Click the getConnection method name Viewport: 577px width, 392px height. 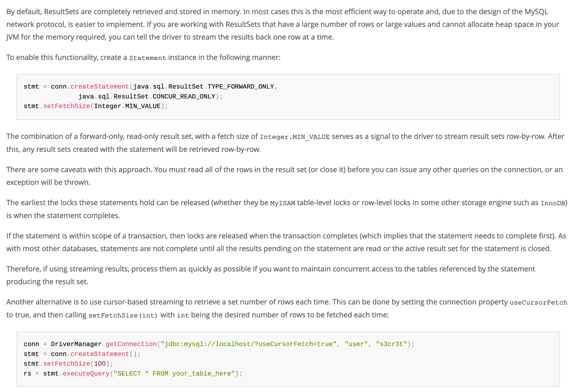[131, 344]
